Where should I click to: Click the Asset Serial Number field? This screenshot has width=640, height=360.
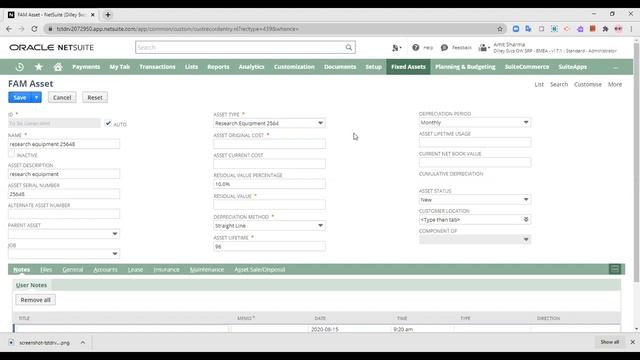pos(64,194)
